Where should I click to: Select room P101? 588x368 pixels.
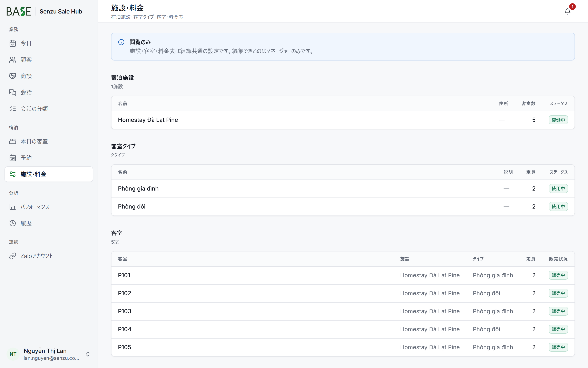point(343,275)
